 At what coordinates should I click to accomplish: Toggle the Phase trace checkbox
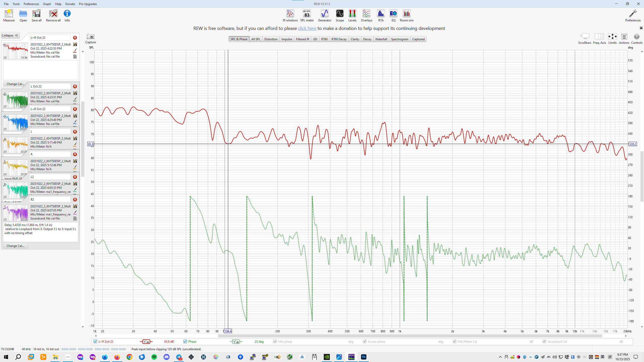click(x=185, y=341)
